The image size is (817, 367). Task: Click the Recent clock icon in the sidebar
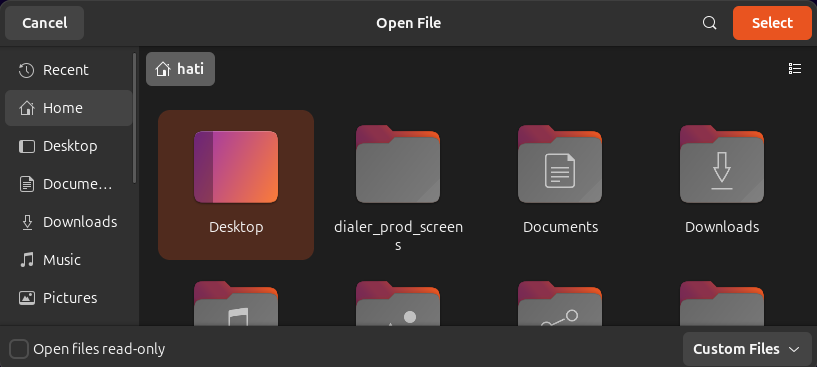coord(27,70)
